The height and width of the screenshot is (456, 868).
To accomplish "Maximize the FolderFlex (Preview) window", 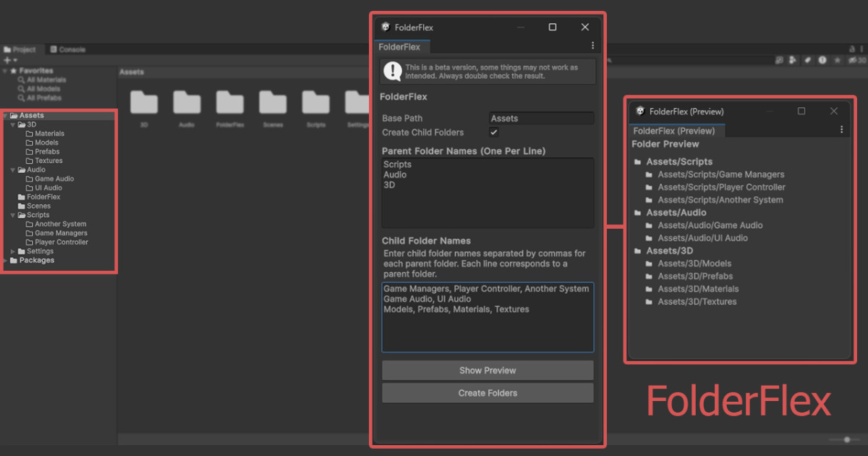I will point(801,111).
